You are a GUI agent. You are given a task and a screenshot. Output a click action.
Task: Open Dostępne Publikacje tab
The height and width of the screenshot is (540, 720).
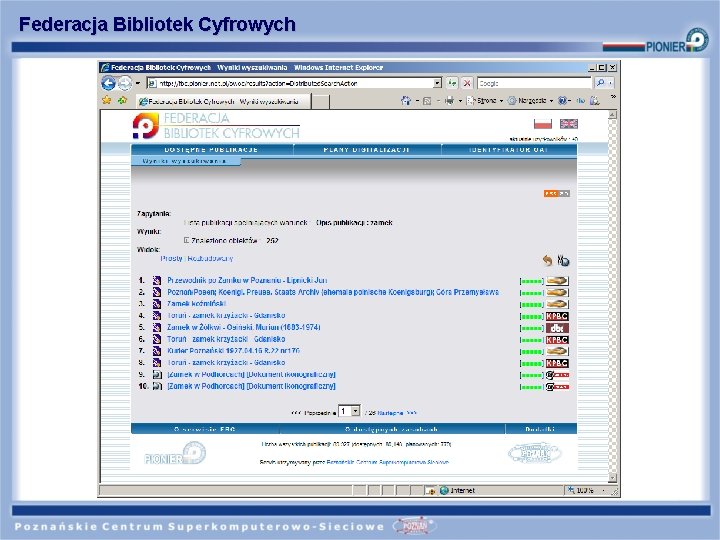(211, 150)
